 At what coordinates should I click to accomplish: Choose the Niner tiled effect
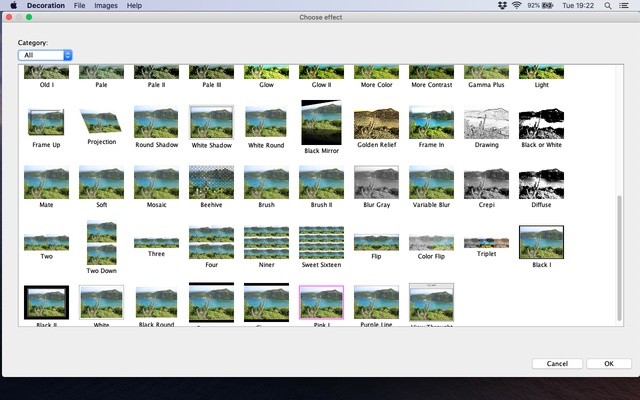[266, 242]
